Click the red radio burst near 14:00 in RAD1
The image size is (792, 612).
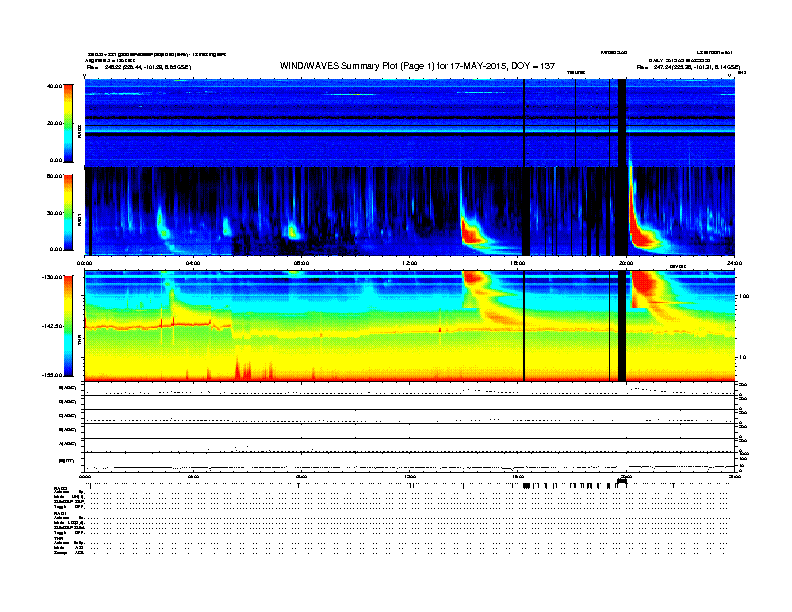tap(471, 234)
